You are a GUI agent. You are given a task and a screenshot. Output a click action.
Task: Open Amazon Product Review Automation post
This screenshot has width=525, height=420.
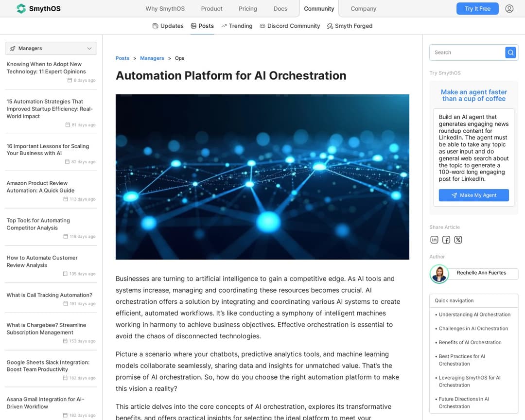tap(40, 187)
